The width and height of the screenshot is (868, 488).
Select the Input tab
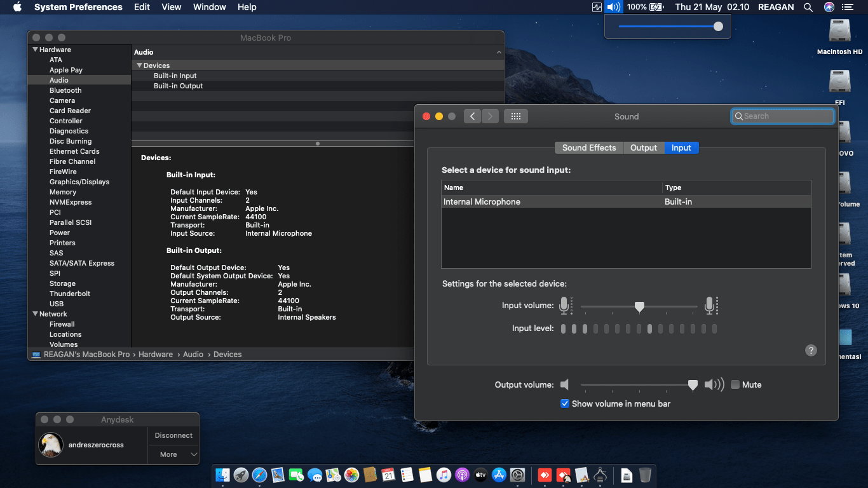(681, 147)
